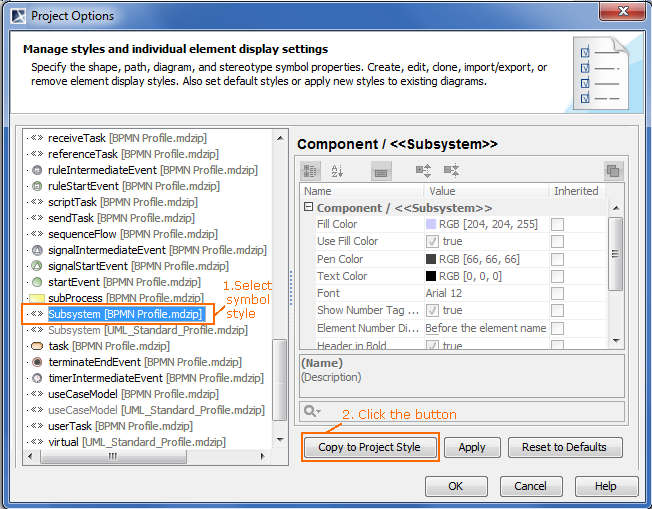Click the orange task shape icon

(37, 346)
